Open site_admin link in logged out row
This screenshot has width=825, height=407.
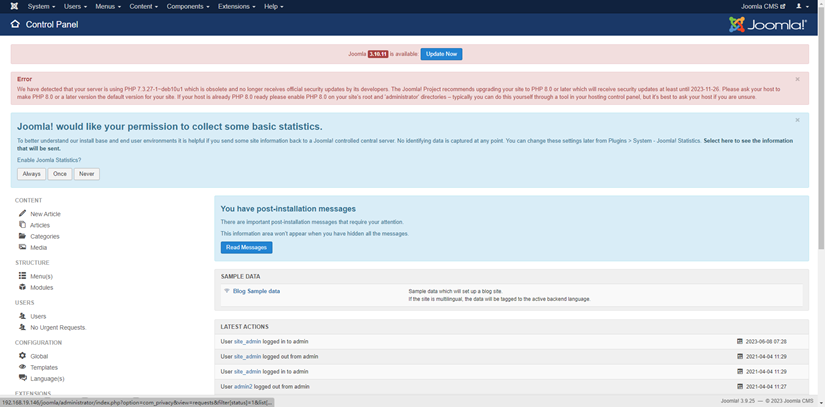point(247,357)
